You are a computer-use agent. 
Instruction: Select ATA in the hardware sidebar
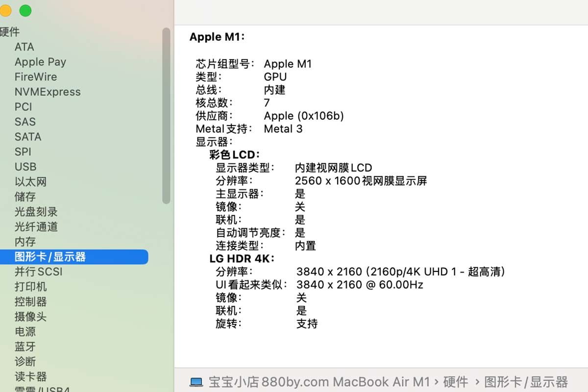24,47
